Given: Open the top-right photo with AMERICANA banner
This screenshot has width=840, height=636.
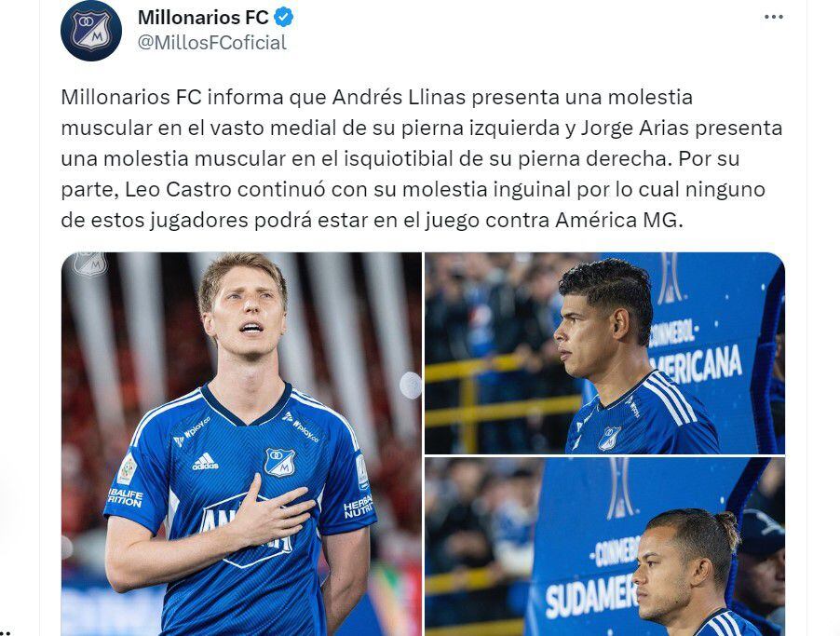Looking at the screenshot, I should coord(604,353).
